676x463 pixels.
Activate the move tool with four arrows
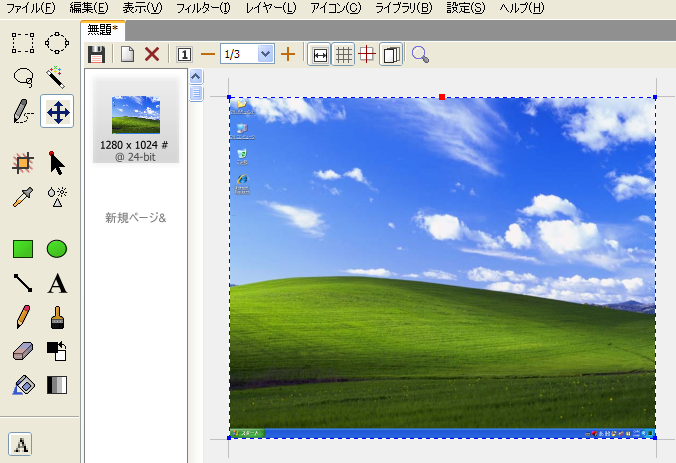(x=57, y=112)
